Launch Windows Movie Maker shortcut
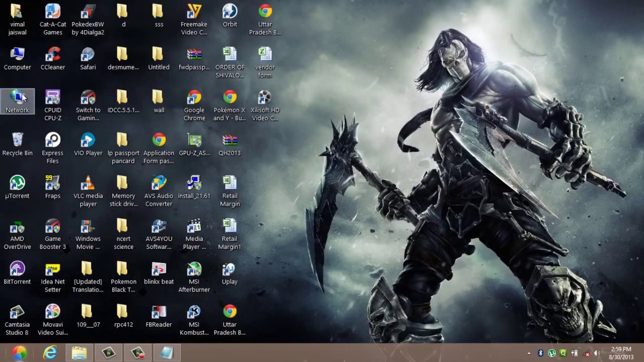Viewport: 644px width, 362px height. [x=88, y=234]
